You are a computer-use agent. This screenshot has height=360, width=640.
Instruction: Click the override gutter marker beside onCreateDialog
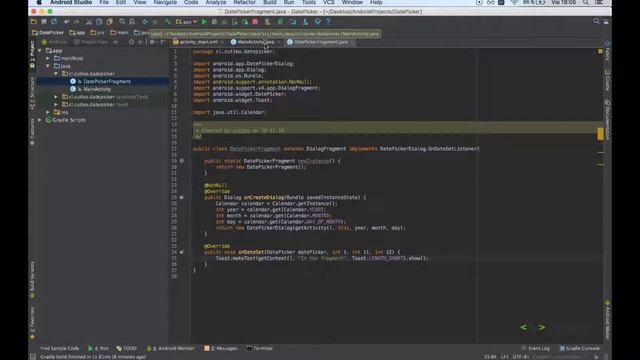coord(182,198)
